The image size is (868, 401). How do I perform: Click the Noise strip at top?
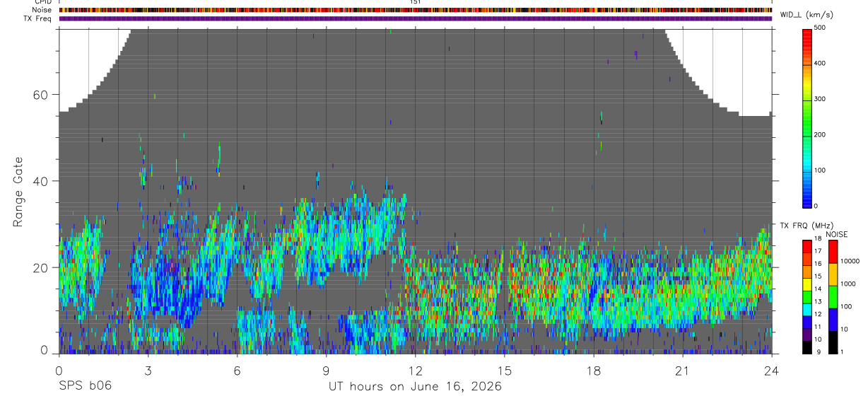(x=416, y=10)
